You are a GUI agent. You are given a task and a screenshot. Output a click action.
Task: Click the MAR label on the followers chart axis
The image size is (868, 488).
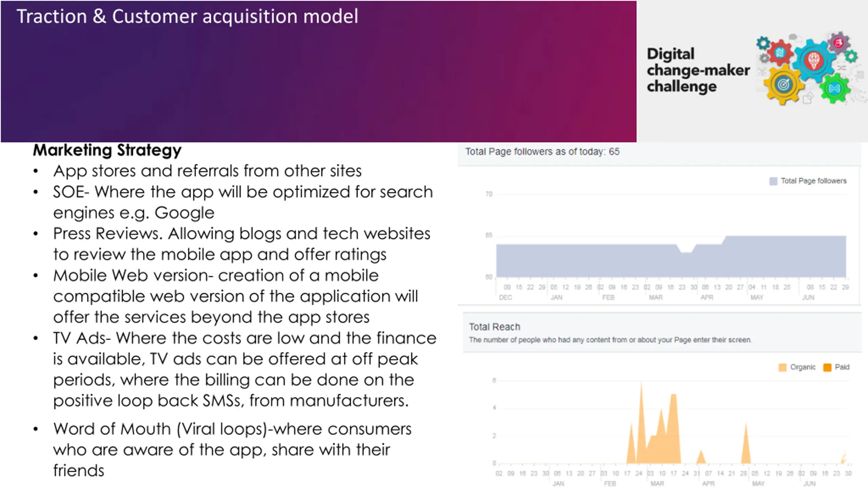655,297
